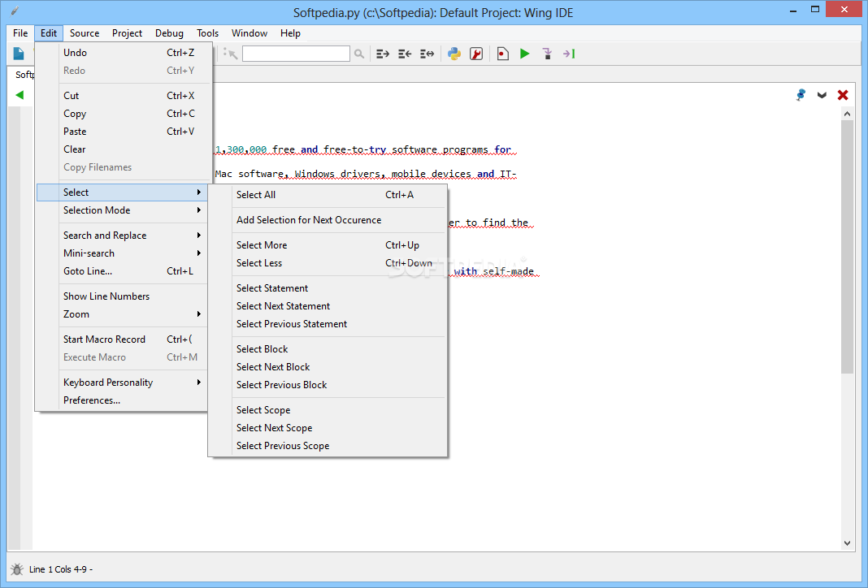Image resolution: width=868 pixels, height=588 pixels.
Task: Choose Select Next Statement
Action: click(x=328, y=306)
